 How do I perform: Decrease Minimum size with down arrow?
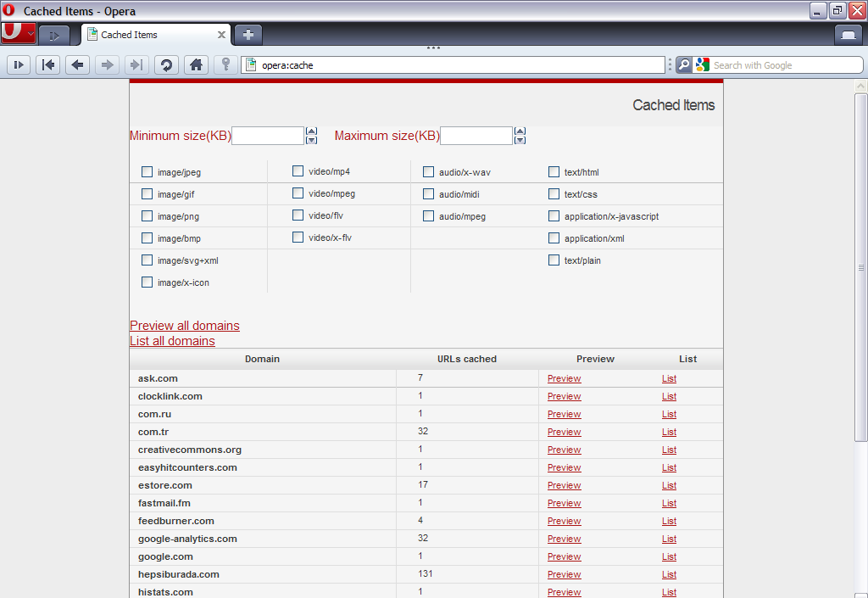[x=312, y=140]
